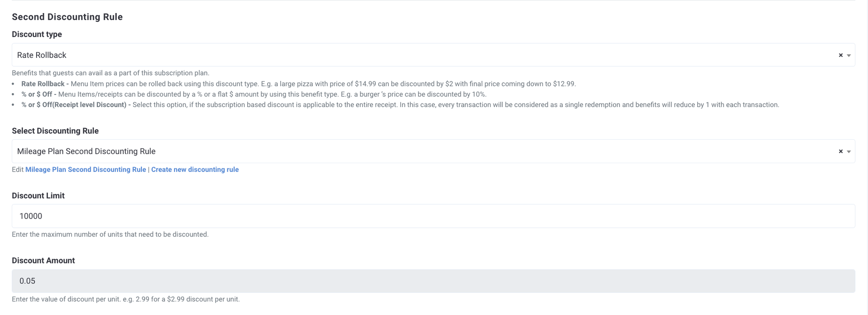Screen dimensions: 868x315
Task: Expand the Select Discounting Rule dropdown arrow
Action: click(849, 151)
